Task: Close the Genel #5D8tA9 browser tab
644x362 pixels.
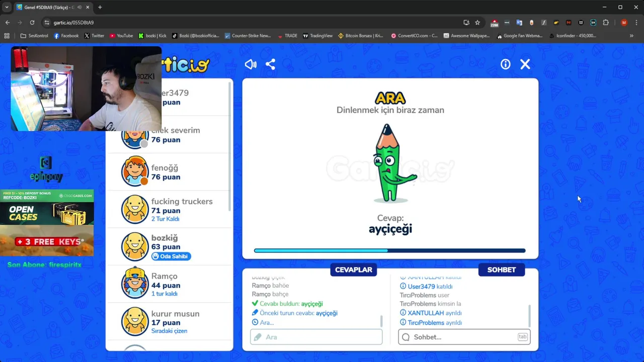Action: pos(87,7)
